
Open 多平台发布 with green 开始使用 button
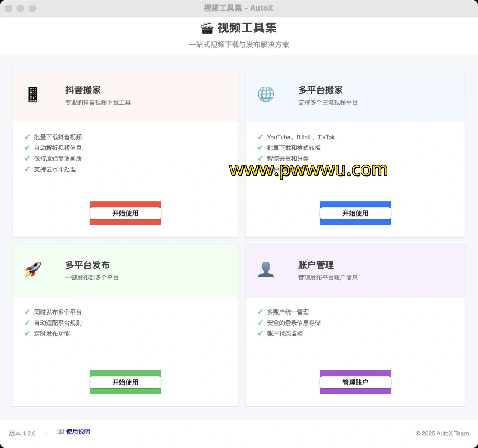click(x=125, y=382)
